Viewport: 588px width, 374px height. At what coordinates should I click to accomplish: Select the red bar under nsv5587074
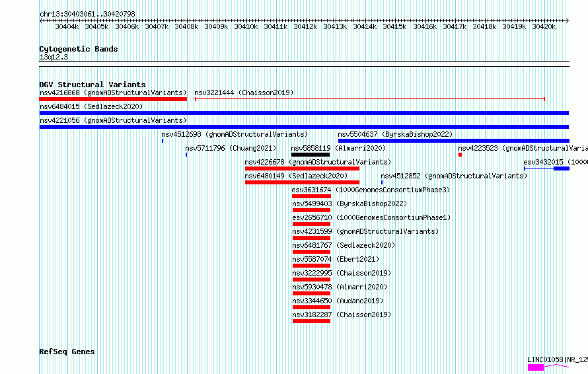[311, 266]
